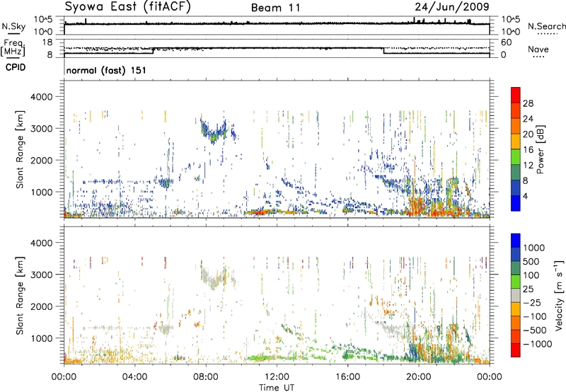Click the '-1000' label on Velocity colorbar

(x=538, y=344)
